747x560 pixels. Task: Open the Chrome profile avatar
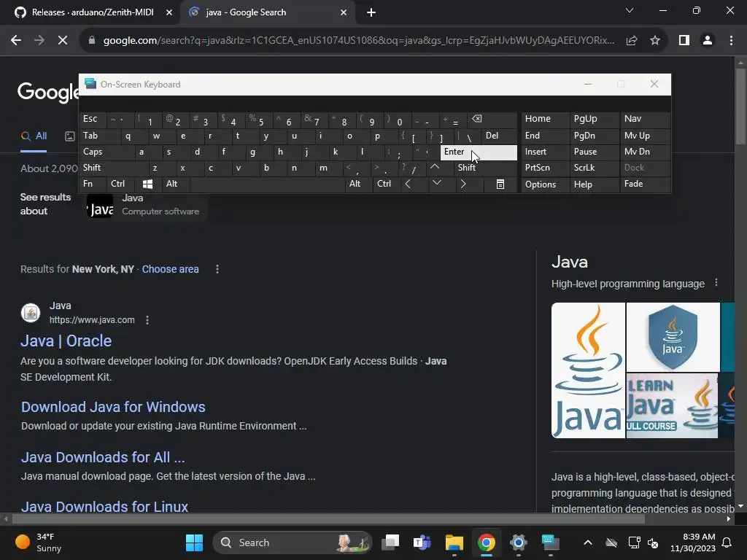click(x=708, y=41)
